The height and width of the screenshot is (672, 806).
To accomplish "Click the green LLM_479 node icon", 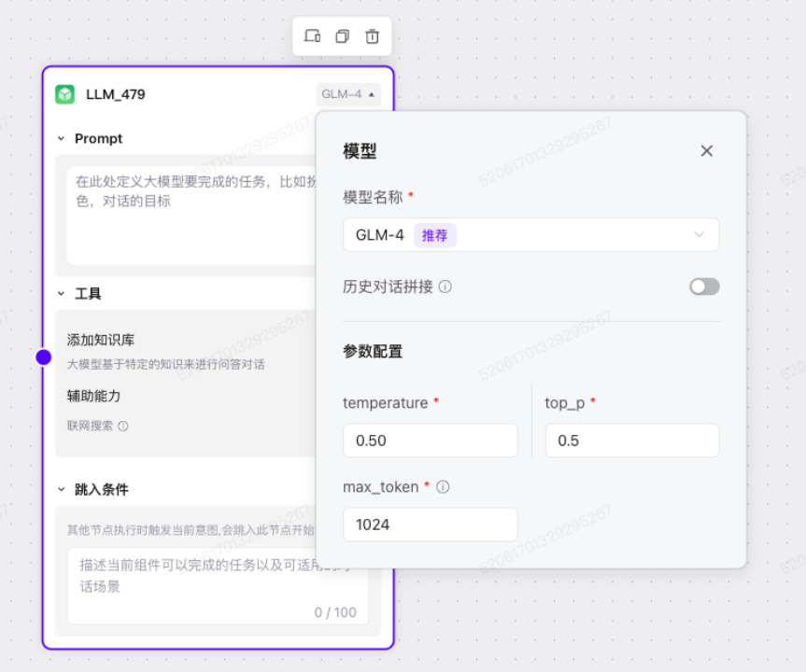I will point(64,94).
